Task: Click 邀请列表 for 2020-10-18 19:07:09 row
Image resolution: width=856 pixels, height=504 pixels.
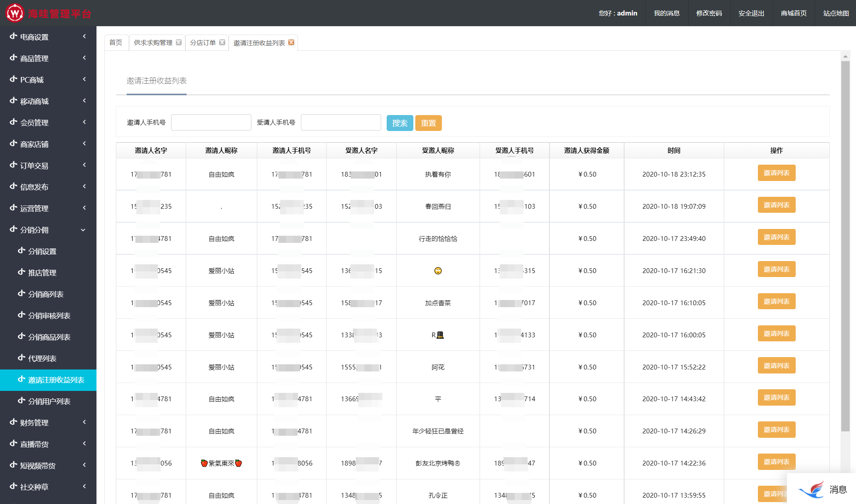Action: click(x=776, y=205)
